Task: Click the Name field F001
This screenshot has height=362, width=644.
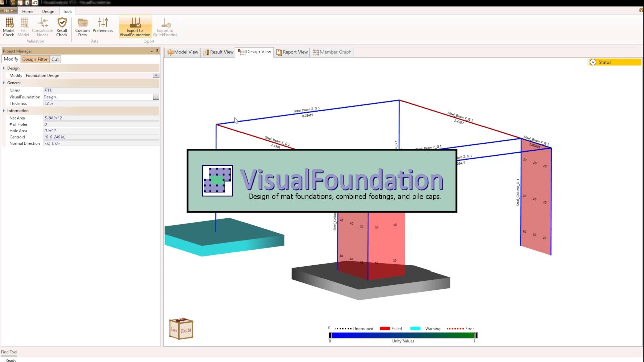Action: point(101,90)
